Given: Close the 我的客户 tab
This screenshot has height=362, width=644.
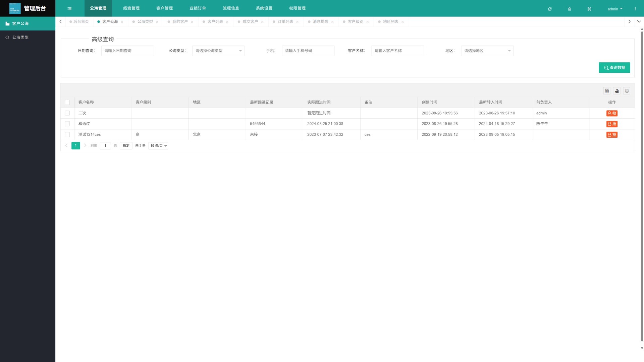Looking at the screenshot, I should pyautogui.click(x=192, y=22).
